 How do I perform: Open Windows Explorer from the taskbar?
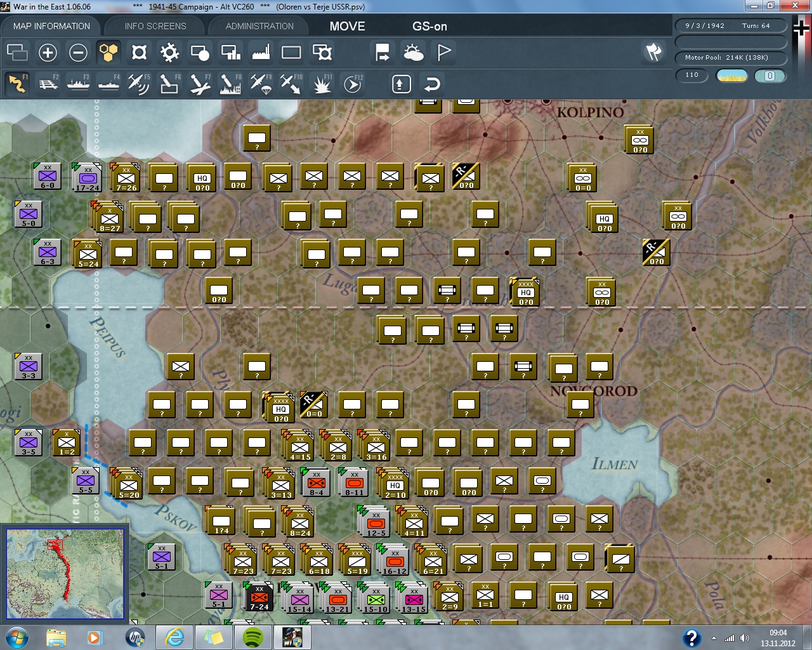point(56,637)
